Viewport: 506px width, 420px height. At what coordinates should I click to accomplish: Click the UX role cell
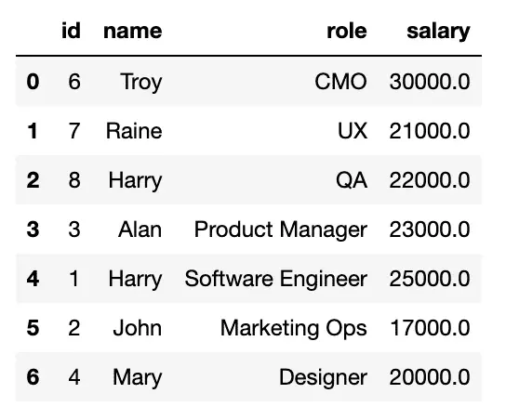(x=353, y=131)
